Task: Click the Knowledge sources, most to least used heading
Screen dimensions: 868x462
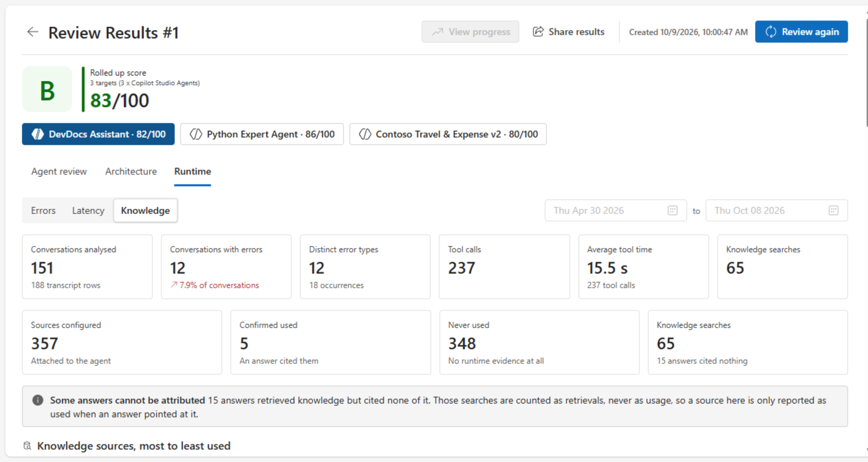Action: click(x=134, y=446)
